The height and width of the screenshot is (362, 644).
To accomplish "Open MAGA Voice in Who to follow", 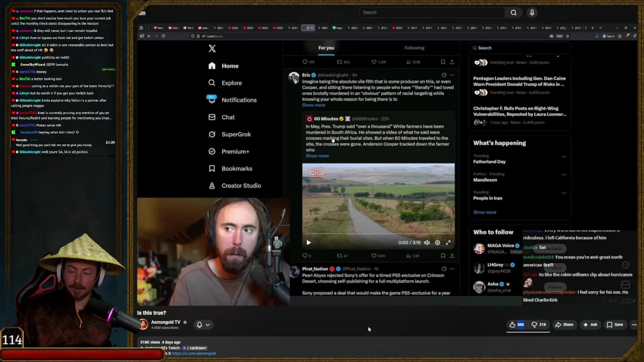I will point(497,248).
